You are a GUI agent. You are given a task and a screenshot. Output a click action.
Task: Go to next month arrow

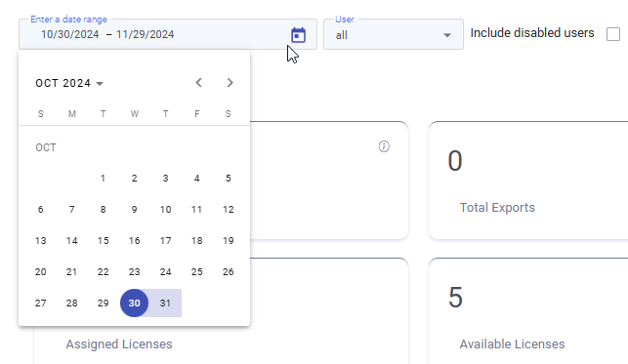[x=230, y=83]
